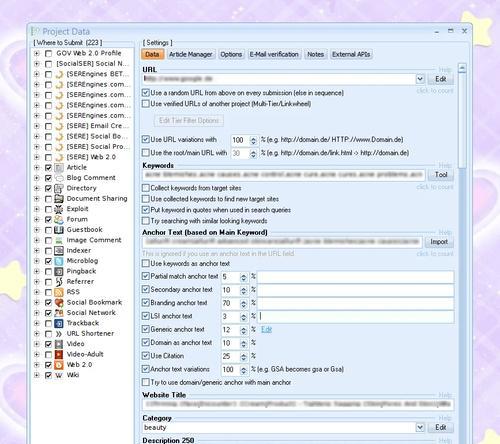This screenshot has height=444, width=500.
Task: Expand the Forum tree node
Action: [x=37, y=219]
